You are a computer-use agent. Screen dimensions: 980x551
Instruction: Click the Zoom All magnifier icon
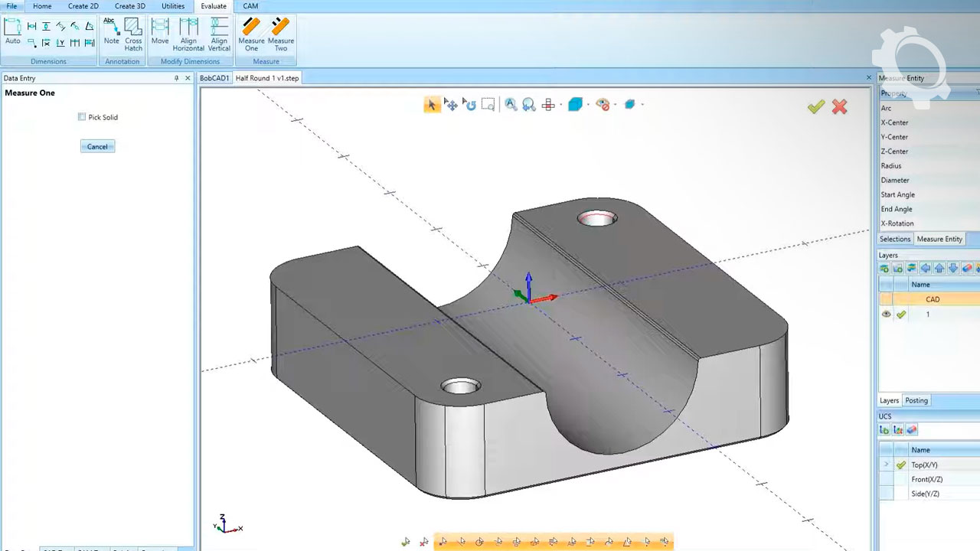510,105
